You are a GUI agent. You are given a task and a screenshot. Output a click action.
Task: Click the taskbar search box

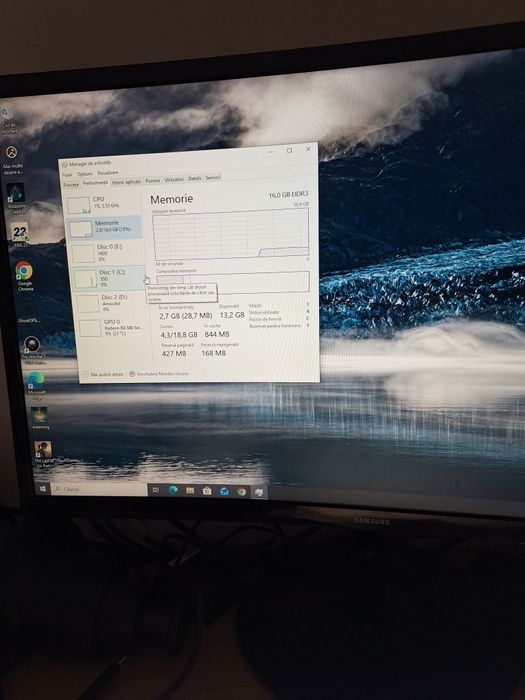99,490
